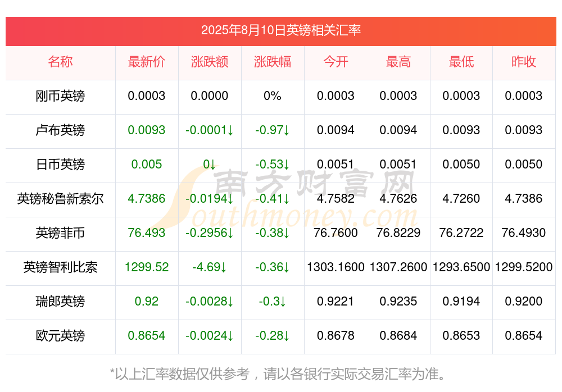Select the 最新价 column header
Screen dimensions: 562x392
coord(147,62)
